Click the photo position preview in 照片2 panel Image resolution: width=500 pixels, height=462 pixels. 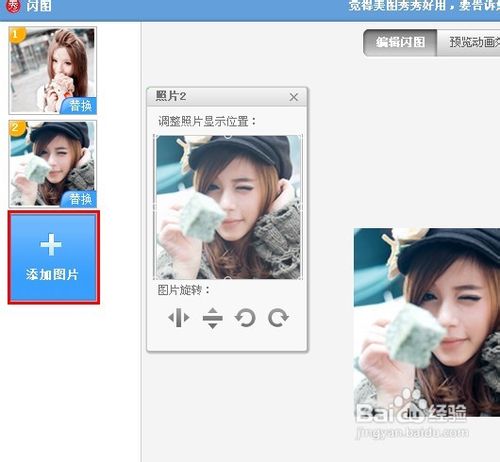(228, 207)
